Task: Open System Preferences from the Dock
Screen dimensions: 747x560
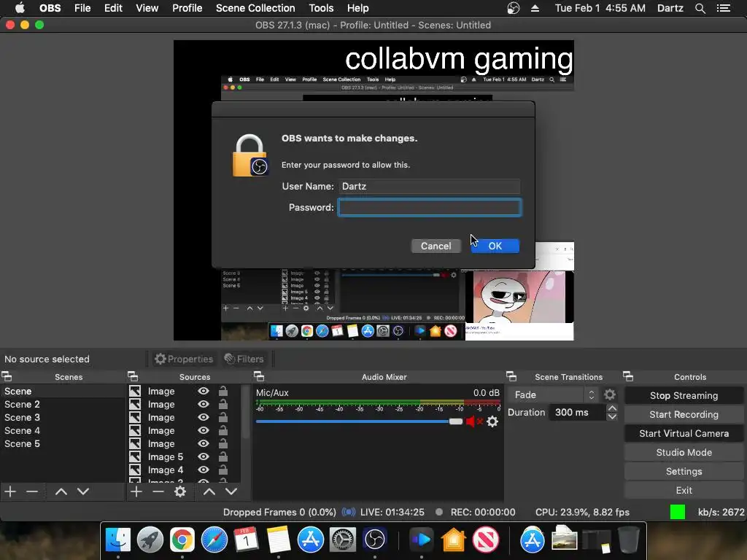Action: (343, 540)
